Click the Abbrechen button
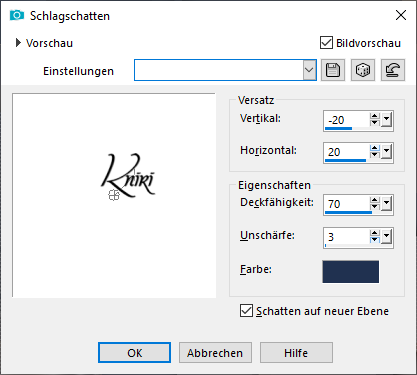This screenshot has width=417, height=375. point(215,353)
